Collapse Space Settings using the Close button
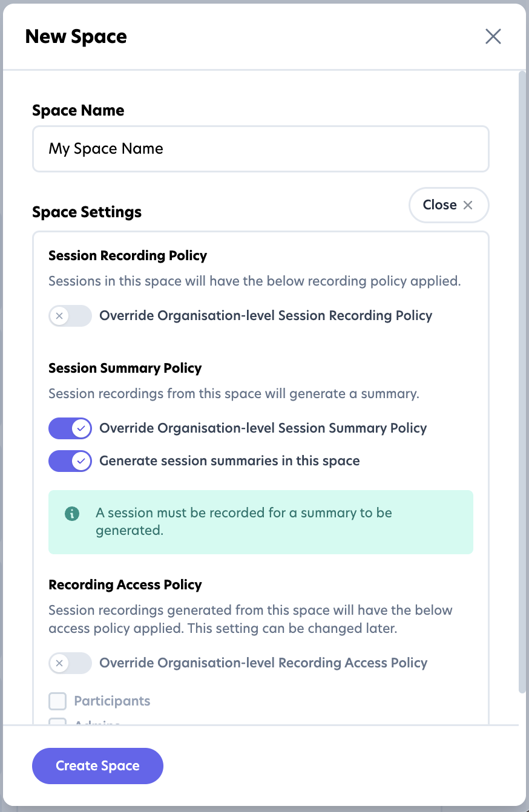The image size is (529, 812). pos(448,205)
